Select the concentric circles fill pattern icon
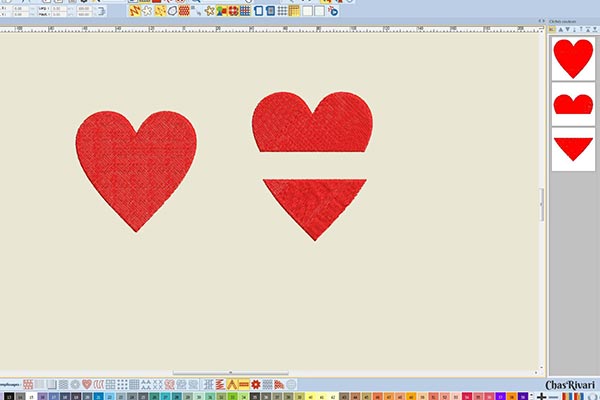Viewport: 600px width, 400px height. pos(74,384)
